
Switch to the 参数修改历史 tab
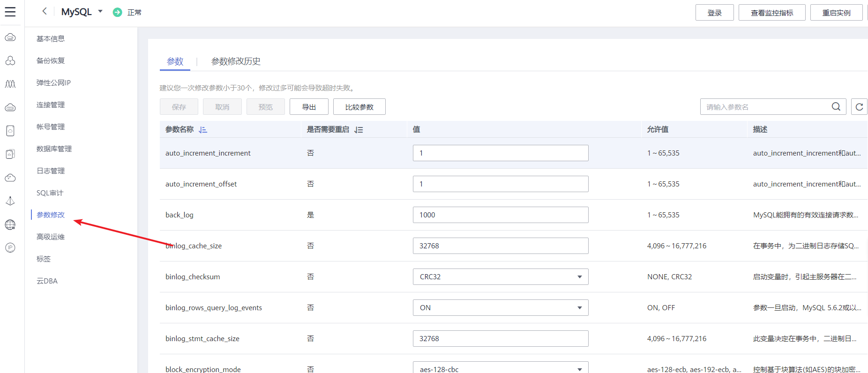[236, 61]
